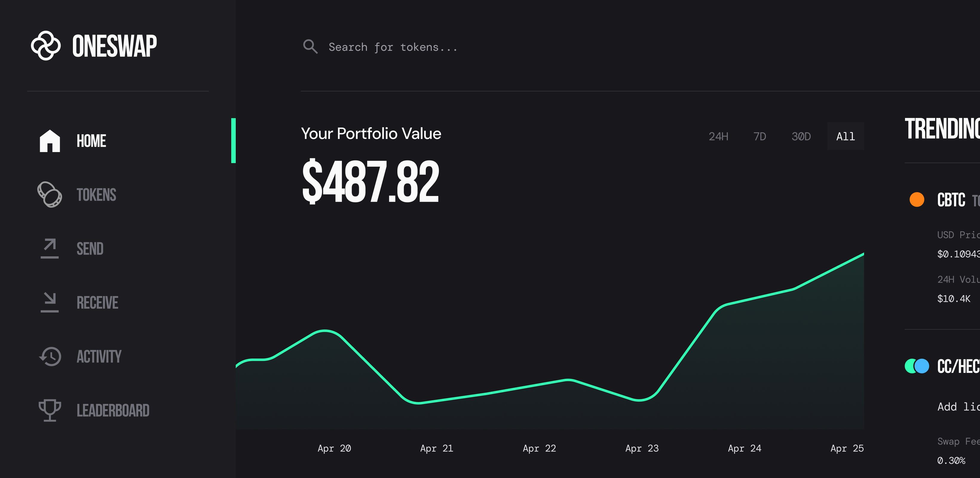Viewport: 980px width, 478px height.
Task: Click the Send arrow icon
Action: (x=50, y=248)
